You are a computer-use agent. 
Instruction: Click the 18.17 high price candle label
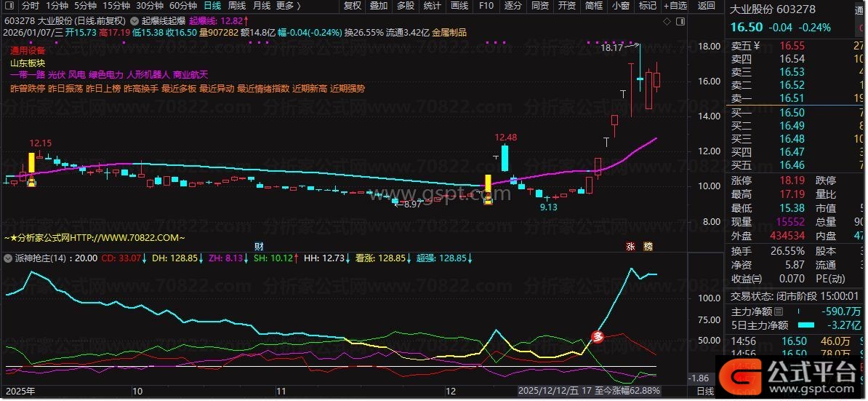click(612, 48)
